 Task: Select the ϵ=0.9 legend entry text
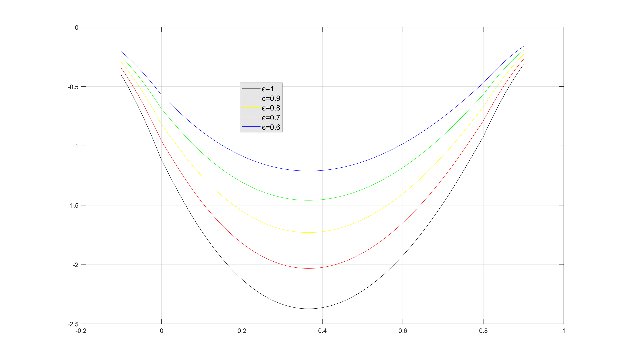(x=271, y=99)
